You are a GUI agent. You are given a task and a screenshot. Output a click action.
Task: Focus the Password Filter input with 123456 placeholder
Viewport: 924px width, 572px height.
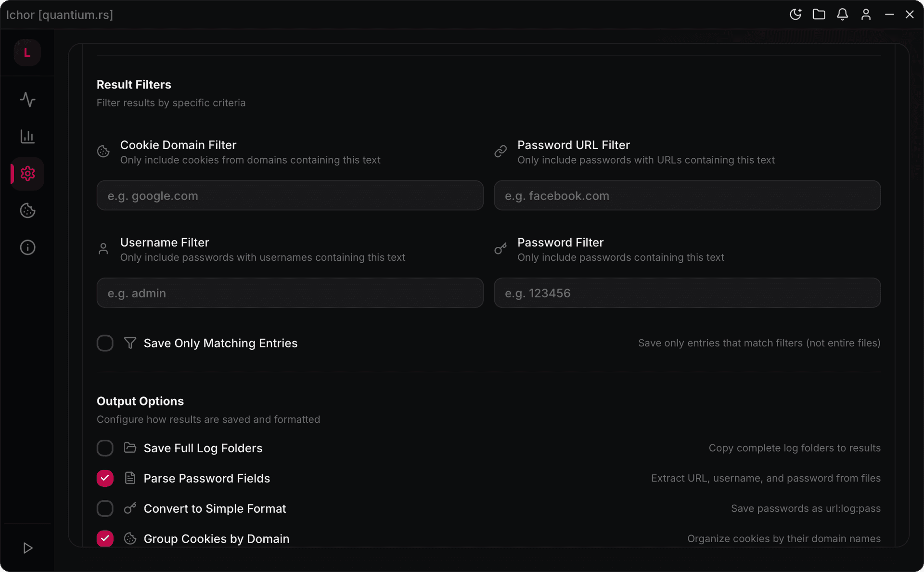point(687,292)
